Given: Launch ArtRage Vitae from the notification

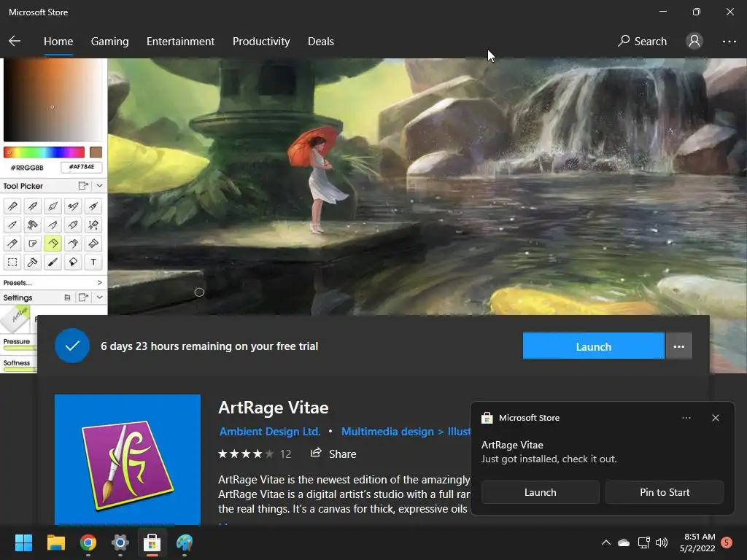Looking at the screenshot, I should (x=541, y=492).
